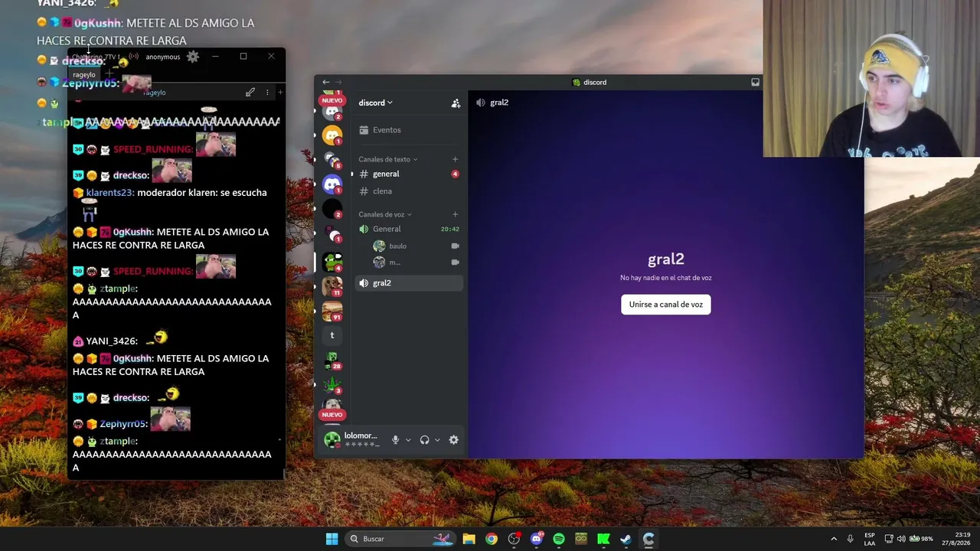Open Discord from the taskbar
This screenshot has width=980, height=551.
pos(537,539)
